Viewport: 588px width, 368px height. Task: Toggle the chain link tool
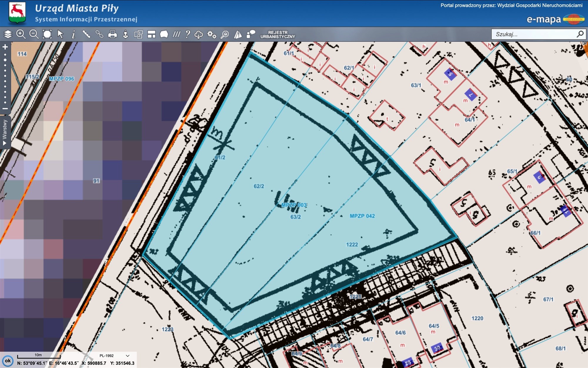click(99, 34)
